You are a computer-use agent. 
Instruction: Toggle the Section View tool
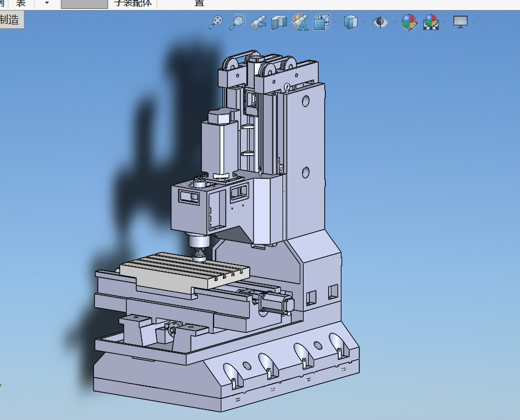279,23
